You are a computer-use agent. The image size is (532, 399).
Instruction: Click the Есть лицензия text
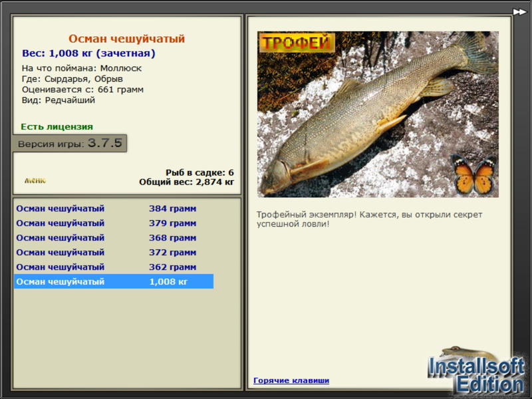click(57, 126)
